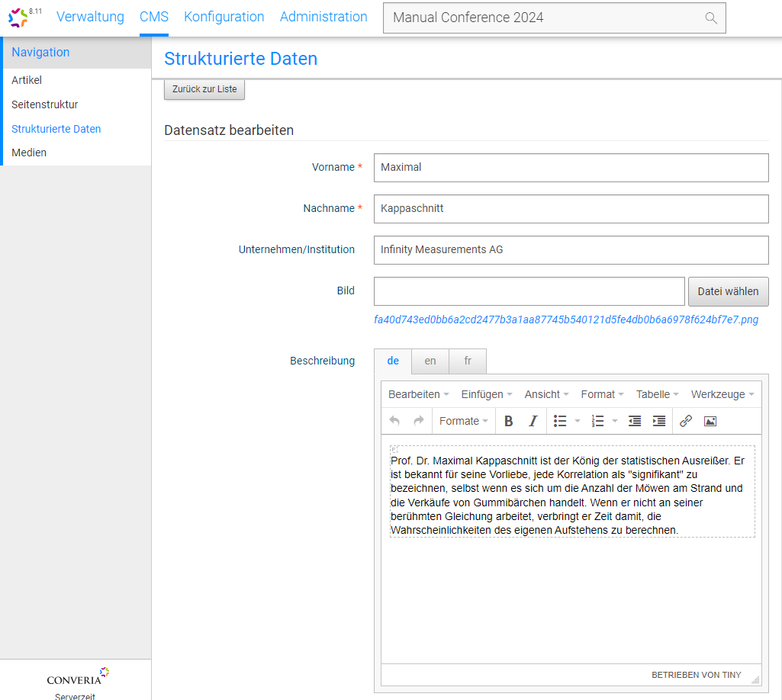Open the Einfügen editor menu

pos(486,394)
